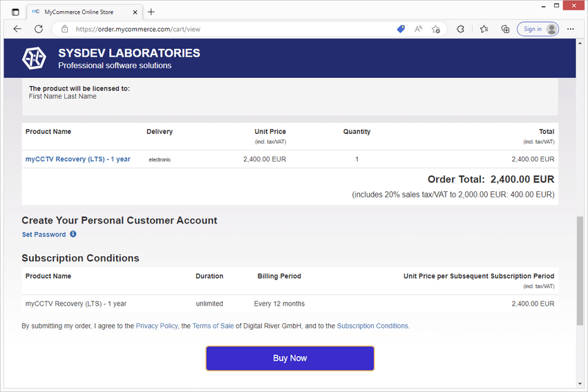Open the Favorites list icon
Screen dimensions: 588x392
[484, 29]
